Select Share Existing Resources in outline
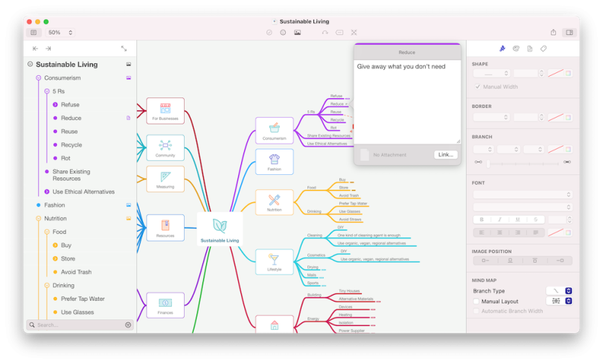Image resolution: width=603 pixels, height=364 pixels. click(x=71, y=175)
